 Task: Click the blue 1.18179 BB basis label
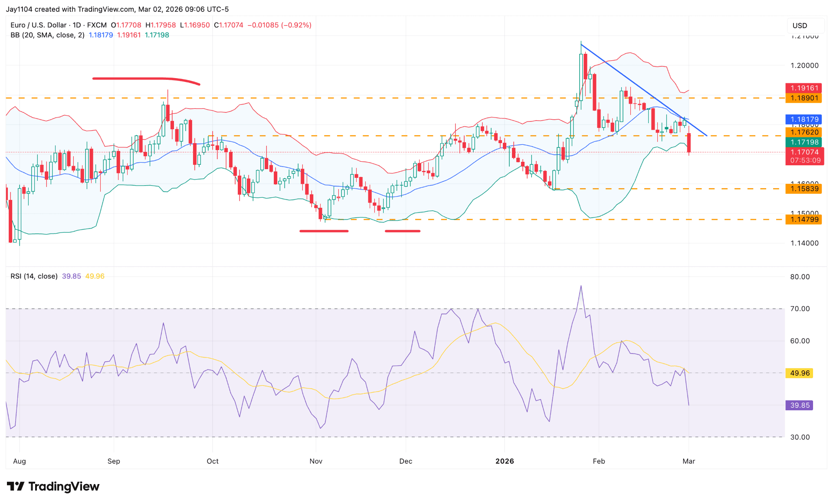click(x=803, y=119)
